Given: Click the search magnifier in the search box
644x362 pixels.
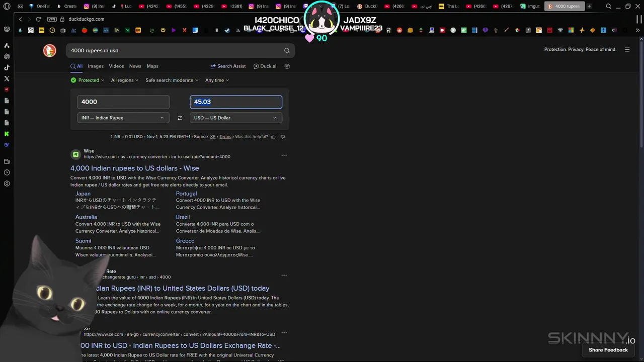Looking at the screenshot, I should coord(287,50).
